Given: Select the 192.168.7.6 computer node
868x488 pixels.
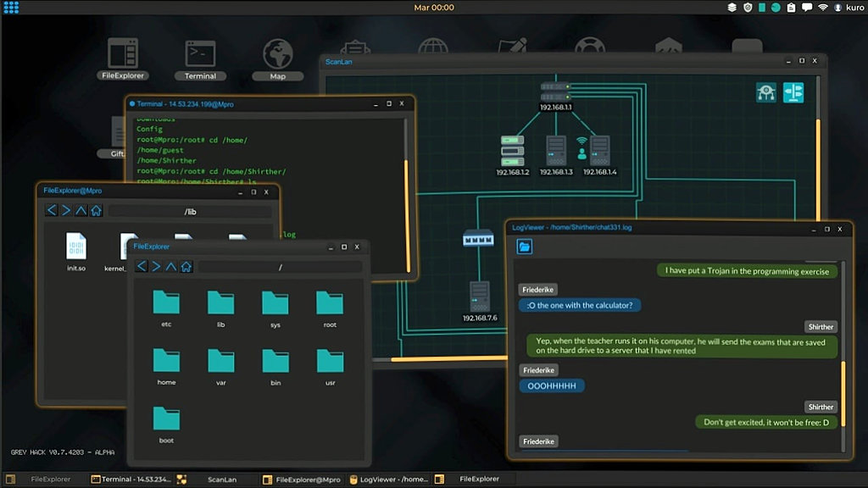Looking at the screenshot, I should coord(480,301).
